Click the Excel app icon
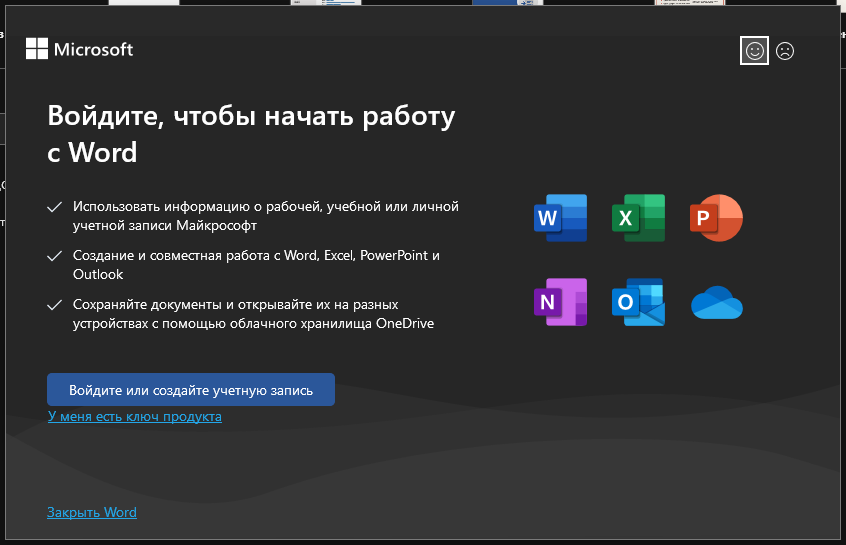This screenshot has width=846, height=545. [638, 217]
